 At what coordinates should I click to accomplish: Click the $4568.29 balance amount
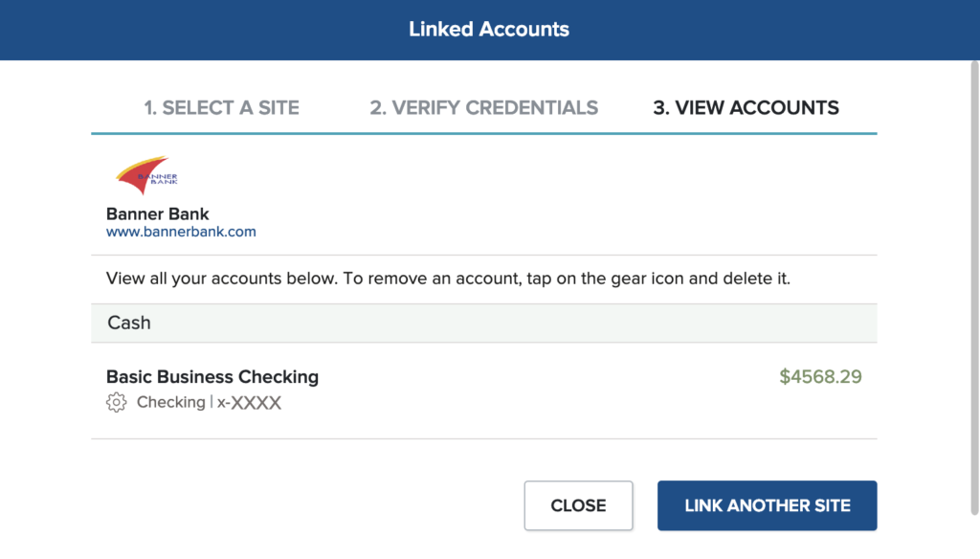(820, 376)
